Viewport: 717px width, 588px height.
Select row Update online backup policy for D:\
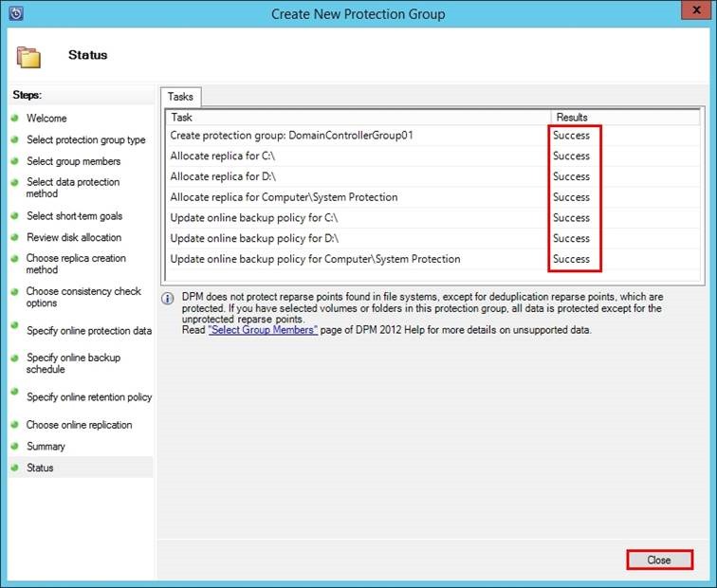tap(433, 238)
